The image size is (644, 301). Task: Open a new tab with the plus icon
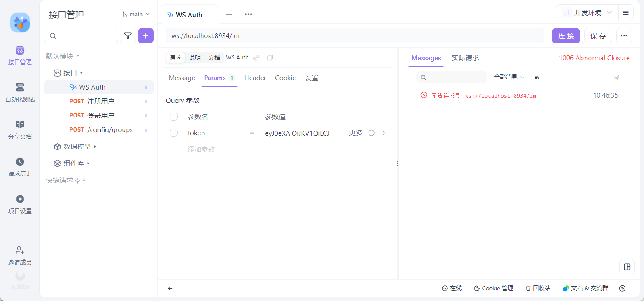[229, 14]
